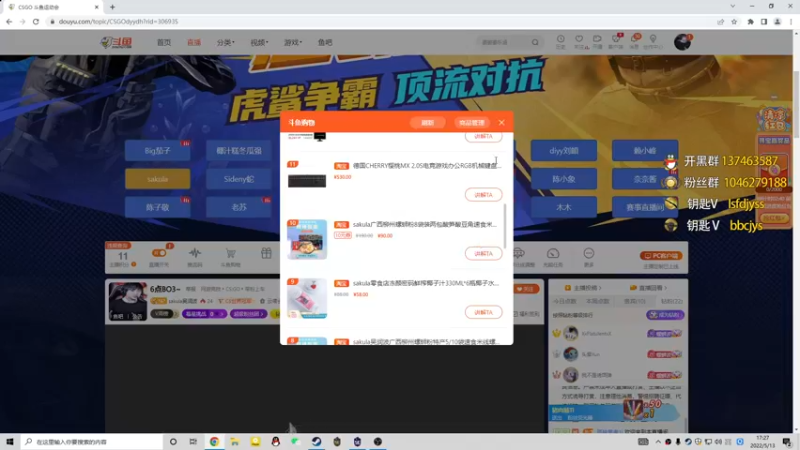Open browser extensions puzzle icon
Screen dimensions: 800x450
pyautogui.click(x=750, y=21)
